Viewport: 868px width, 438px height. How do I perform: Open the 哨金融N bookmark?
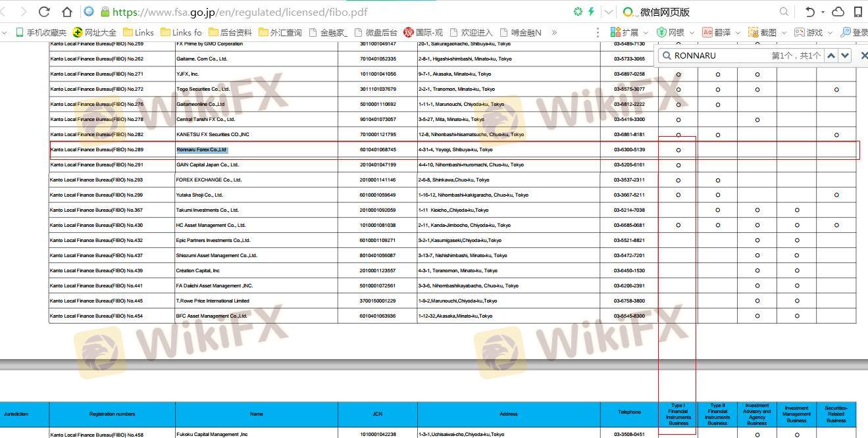tap(521, 32)
